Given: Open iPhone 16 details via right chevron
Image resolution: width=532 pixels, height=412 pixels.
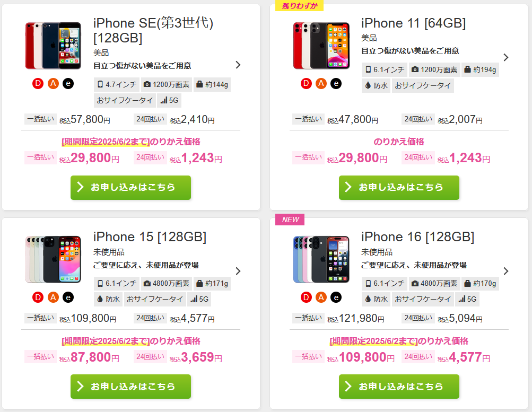Looking at the screenshot, I should [506, 271].
